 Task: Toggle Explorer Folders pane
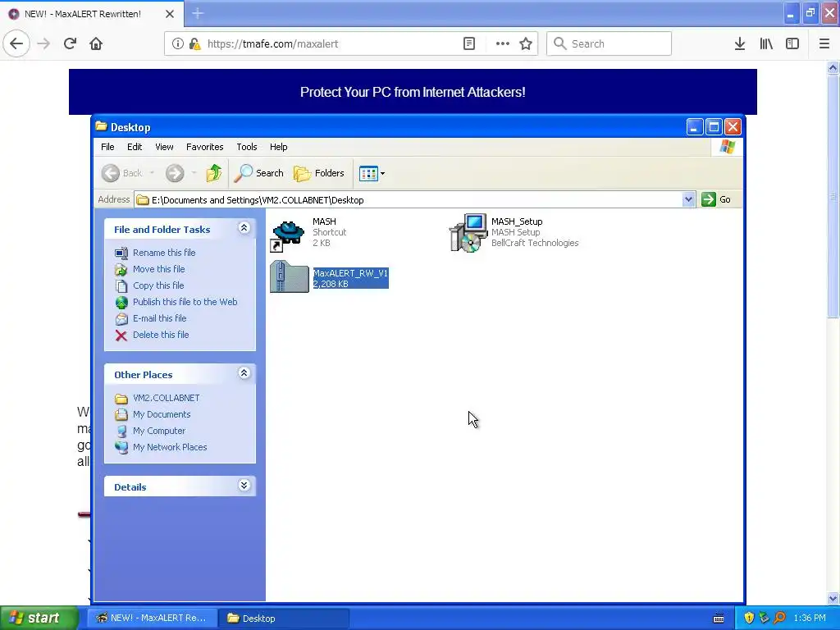point(319,173)
